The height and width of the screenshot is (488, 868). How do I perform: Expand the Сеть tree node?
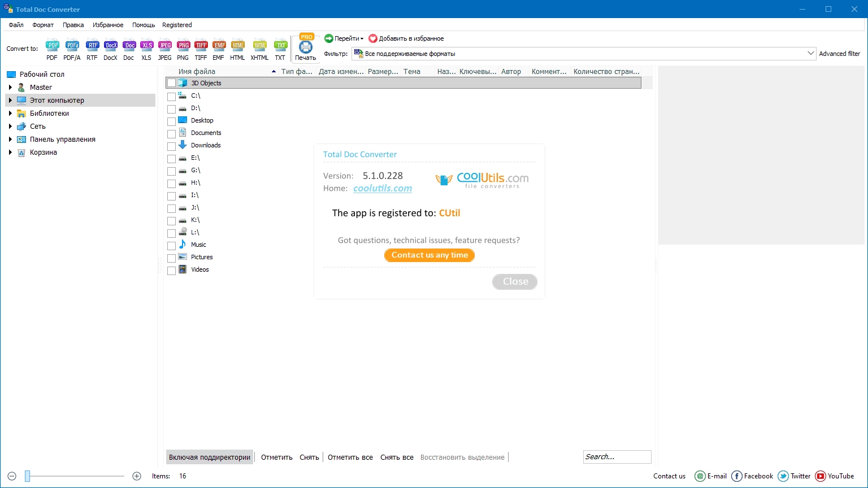tap(10, 127)
